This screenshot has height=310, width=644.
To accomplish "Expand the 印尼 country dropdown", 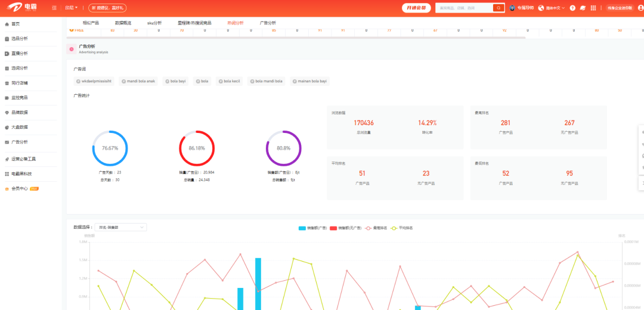I will (x=71, y=8).
